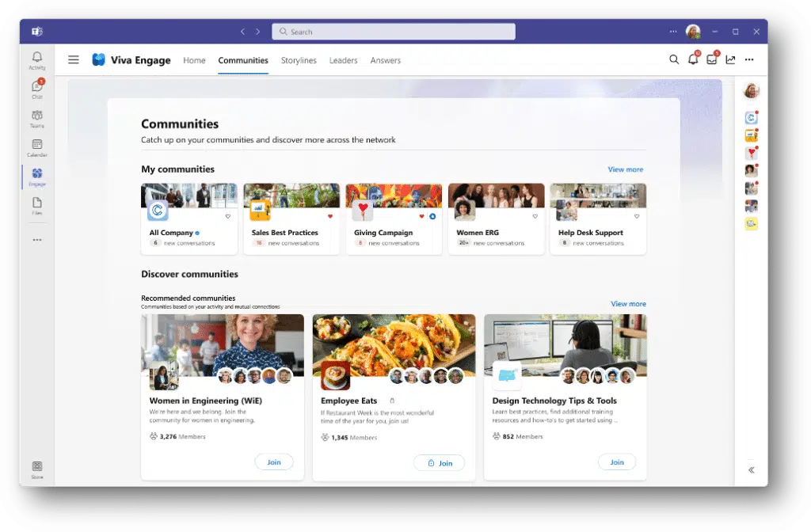Open the ellipsis menu in the Teams title bar
Image resolution: width=811 pixels, height=532 pixels.
click(x=673, y=32)
